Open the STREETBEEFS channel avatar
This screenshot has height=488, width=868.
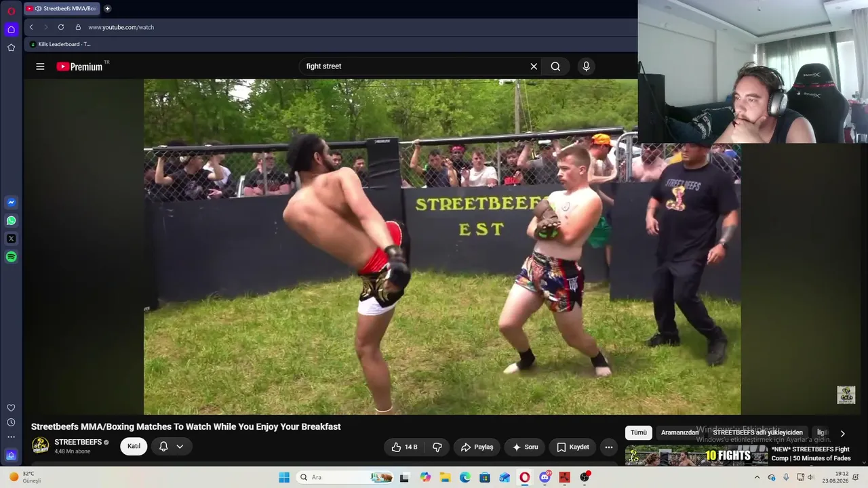click(x=41, y=445)
